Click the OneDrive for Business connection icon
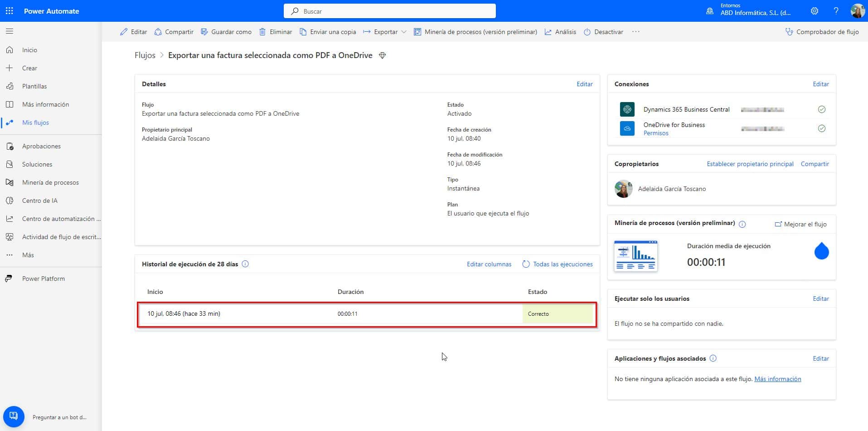 [627, 128]
